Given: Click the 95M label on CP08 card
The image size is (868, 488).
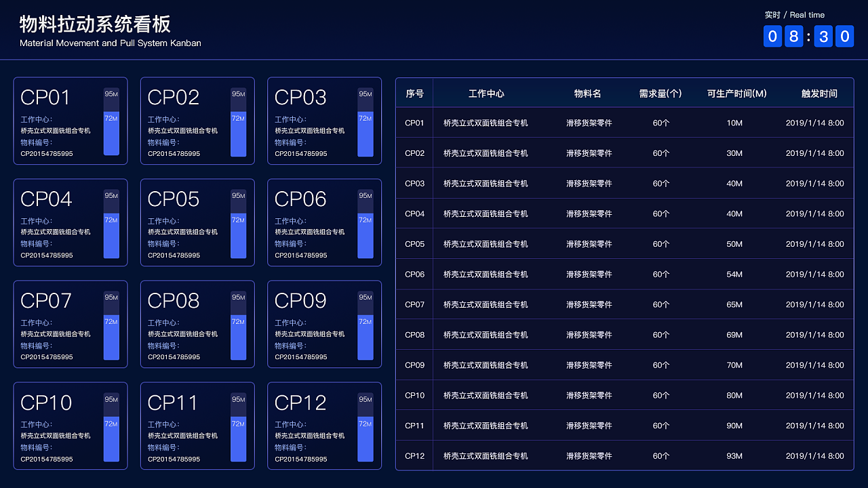Looking at the screenshot, I should pyautogui.click(x=238, y=298).
